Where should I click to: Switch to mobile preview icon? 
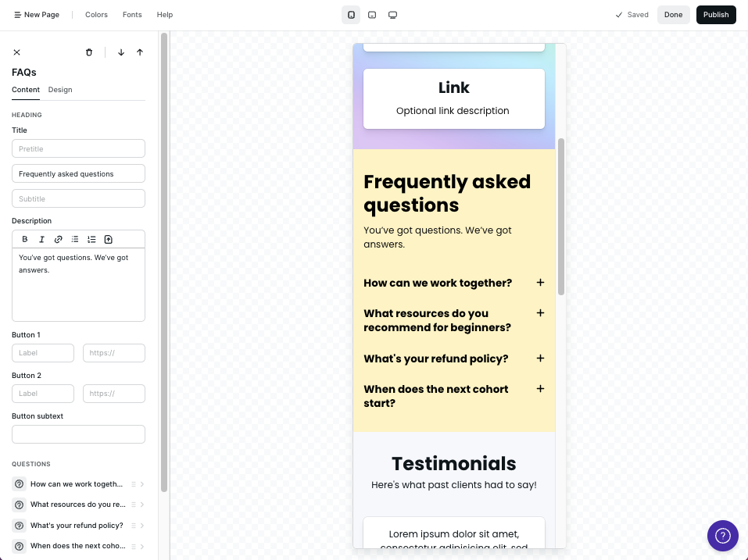[351, 15]
